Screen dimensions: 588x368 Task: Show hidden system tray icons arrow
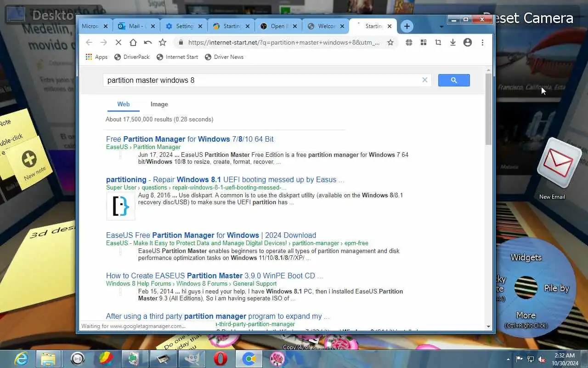tap(508, 359)
